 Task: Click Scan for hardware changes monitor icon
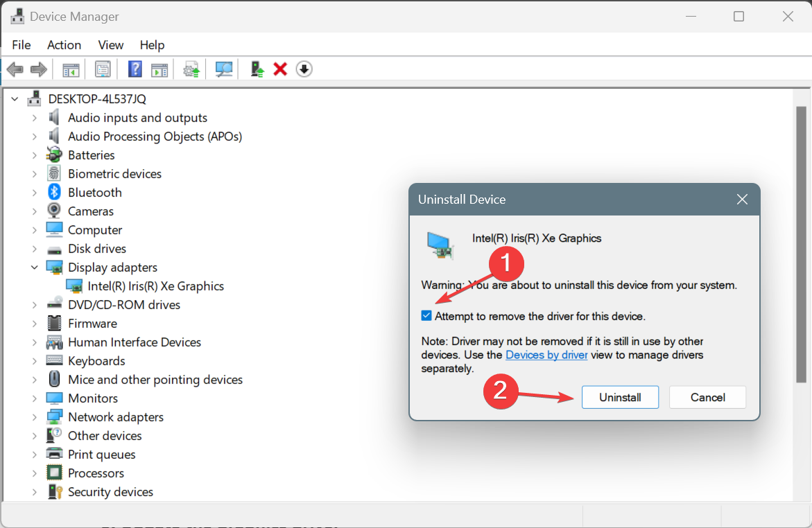point(224,69)
